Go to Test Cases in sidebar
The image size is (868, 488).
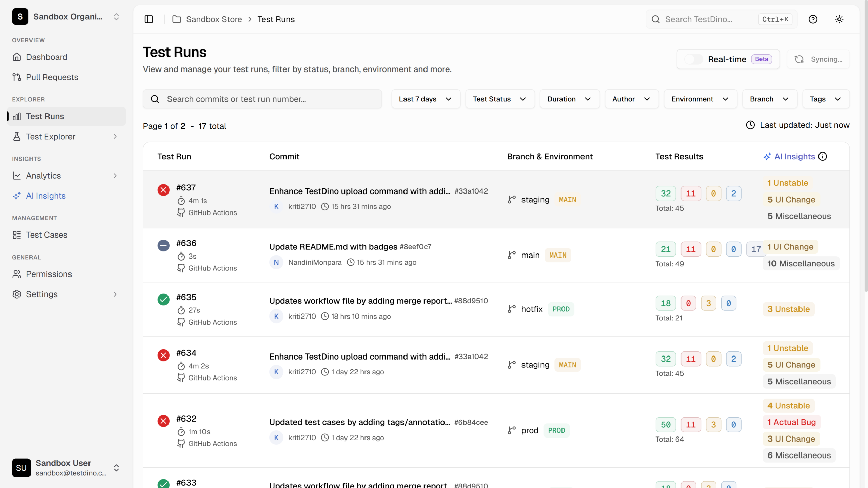46,235
